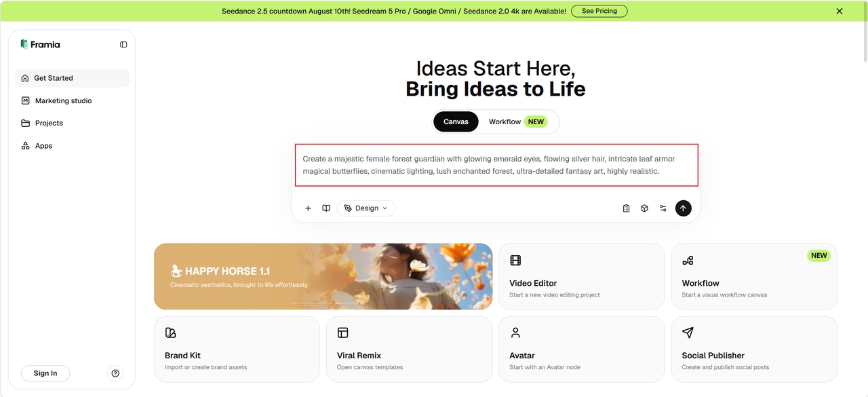This screenshot has width=868, height=397.
Task: Open the Avatar card
Action: point(582,349)
